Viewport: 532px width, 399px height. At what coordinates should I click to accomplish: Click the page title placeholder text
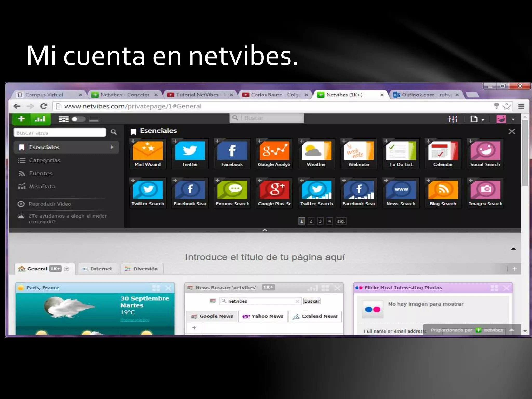tap(265, 257)
